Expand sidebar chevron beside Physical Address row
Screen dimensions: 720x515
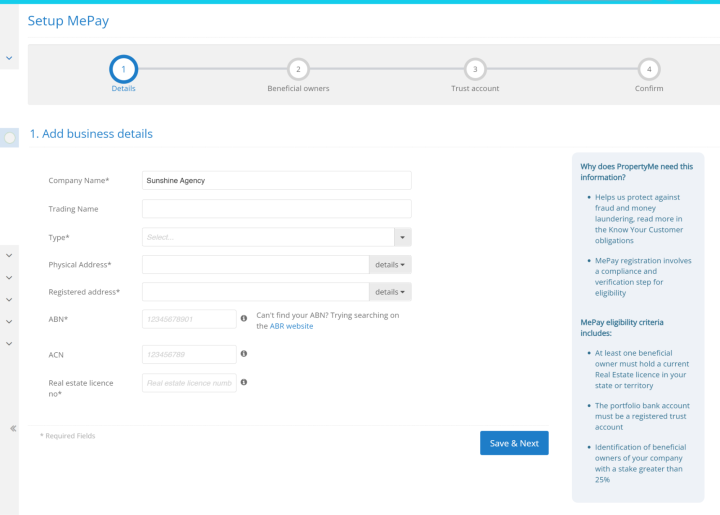click(x=9, y=255)
